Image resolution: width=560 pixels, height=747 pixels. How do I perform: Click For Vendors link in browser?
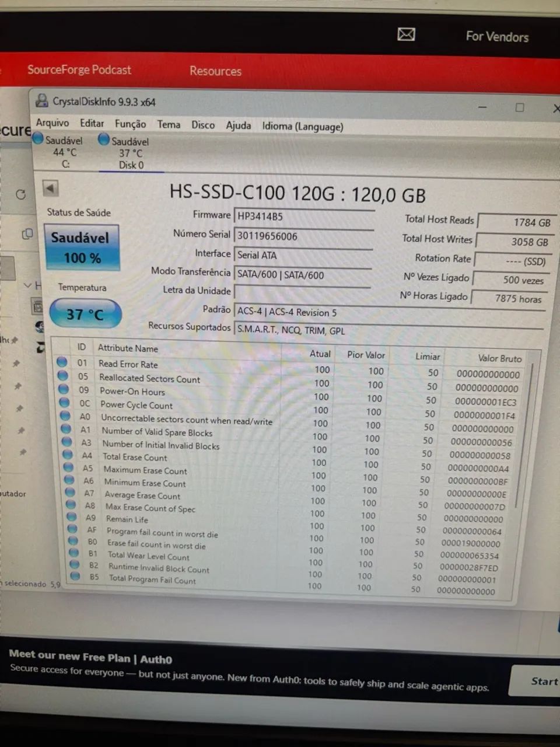497,37
